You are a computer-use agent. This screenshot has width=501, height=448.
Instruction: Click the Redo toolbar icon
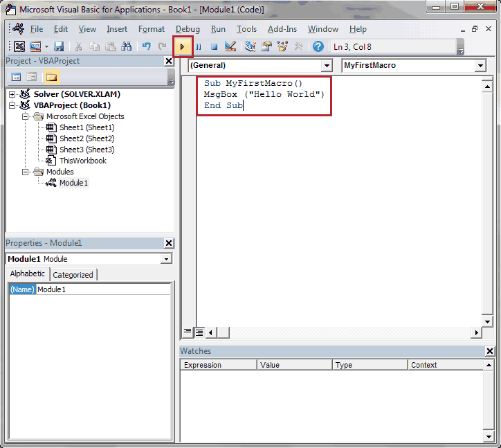(163, 46)
